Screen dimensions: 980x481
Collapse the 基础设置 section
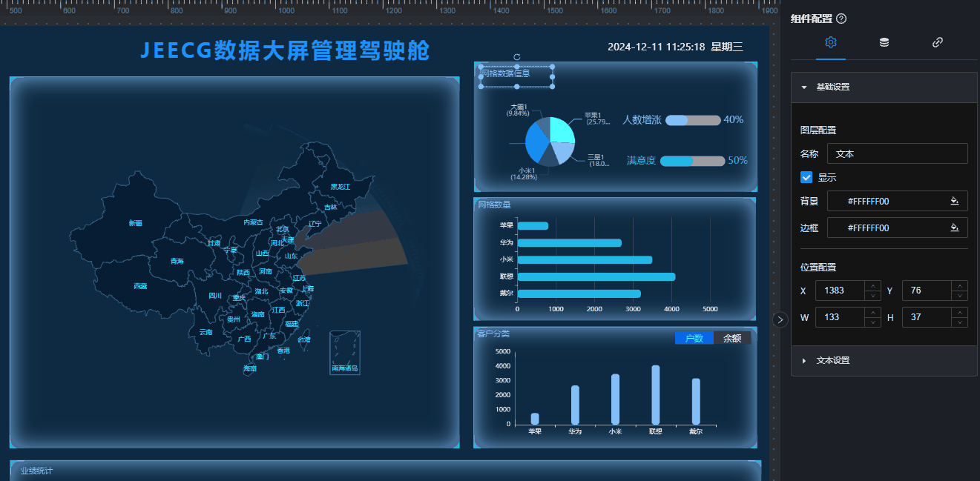pos(884,87)
